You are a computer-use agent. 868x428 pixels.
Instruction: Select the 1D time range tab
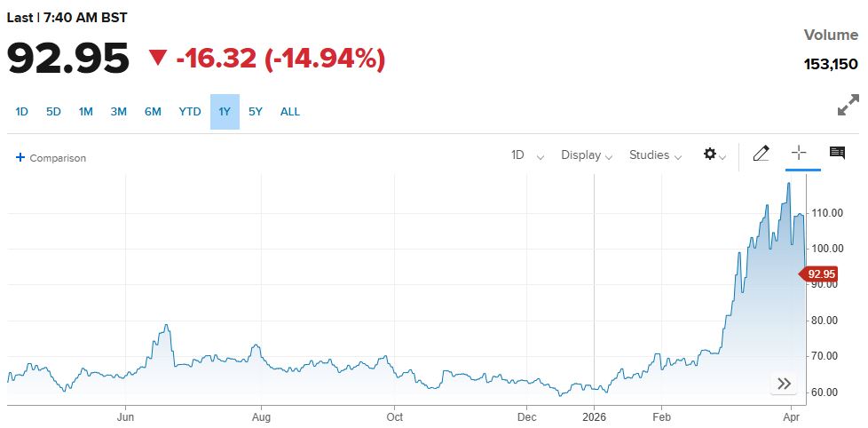(x=22, y=112)
